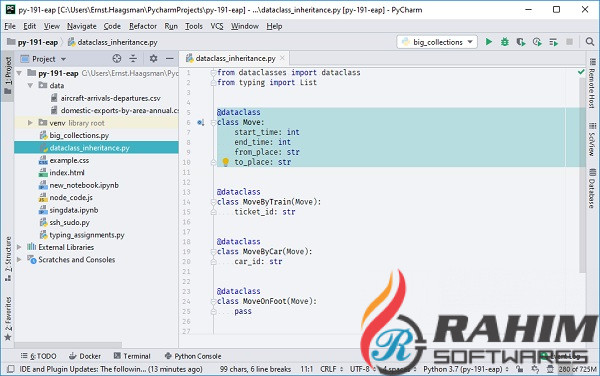Open the Remote Host side panel

coord(592,83)
